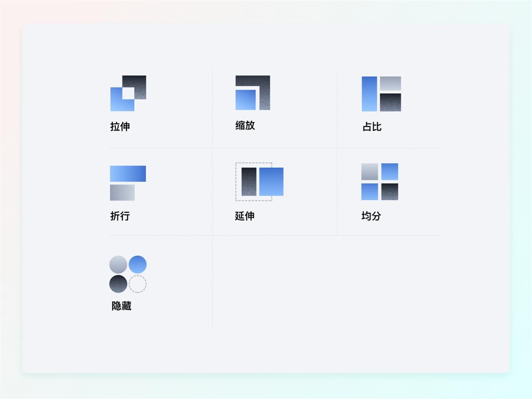This screenshot has width=532, height=399.
Task: Click the 拉伸 text label
Action: (x=120, y=127)
